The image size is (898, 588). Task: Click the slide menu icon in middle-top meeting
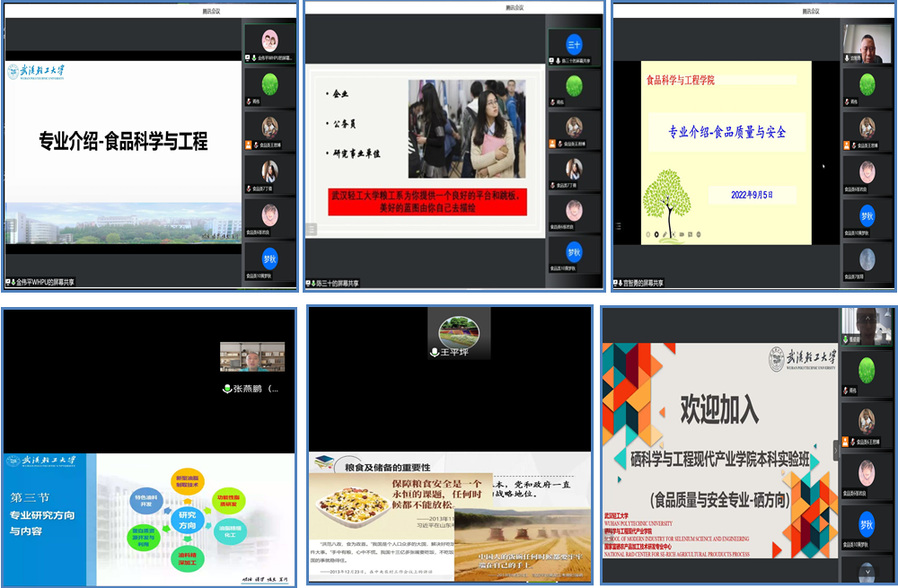point(311,229)
